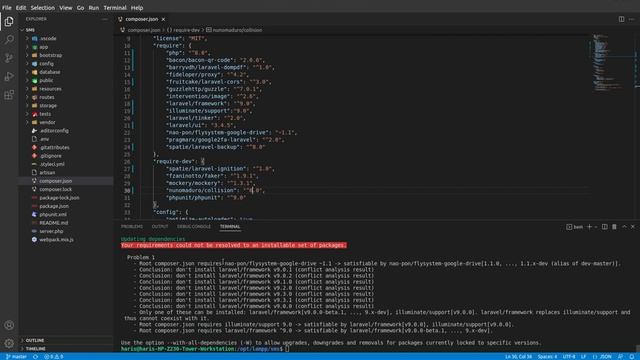Change UTF-8 encoding in status bar
This screenshot has width=640, height=360.
[569, 356]
